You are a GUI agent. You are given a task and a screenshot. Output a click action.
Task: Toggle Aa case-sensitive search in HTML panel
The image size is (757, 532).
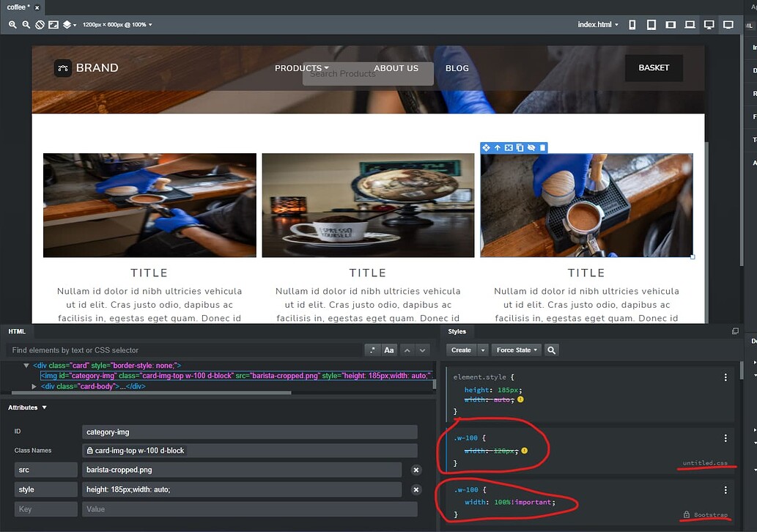(389, 350)
